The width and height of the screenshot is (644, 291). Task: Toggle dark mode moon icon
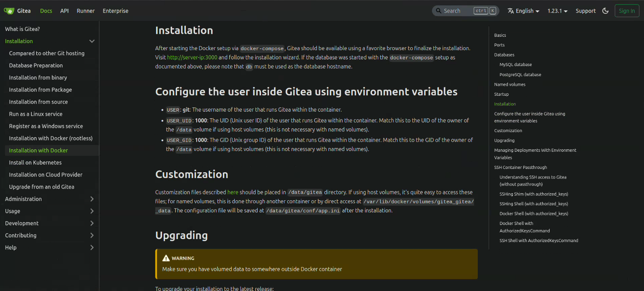[x=605, y=11]
